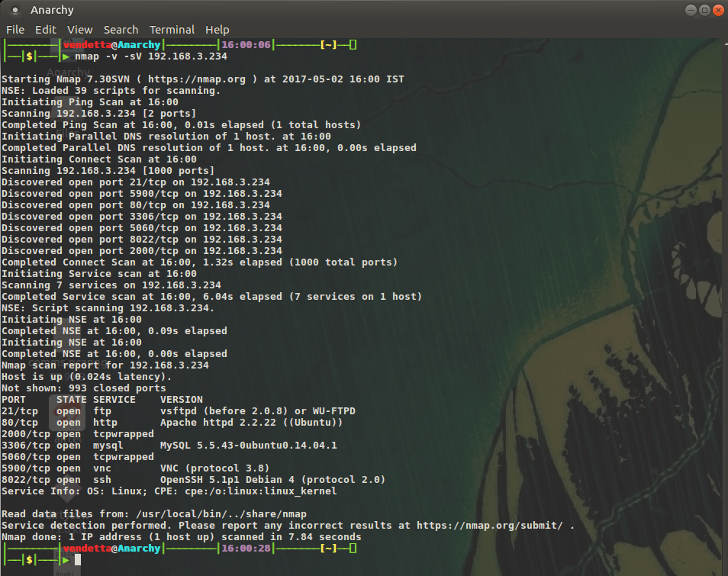This screenshot has height=576, width=728.
Task: Click the command text 'nmap -v -sV 192.168.3.234'
Action: pos(151,56)
